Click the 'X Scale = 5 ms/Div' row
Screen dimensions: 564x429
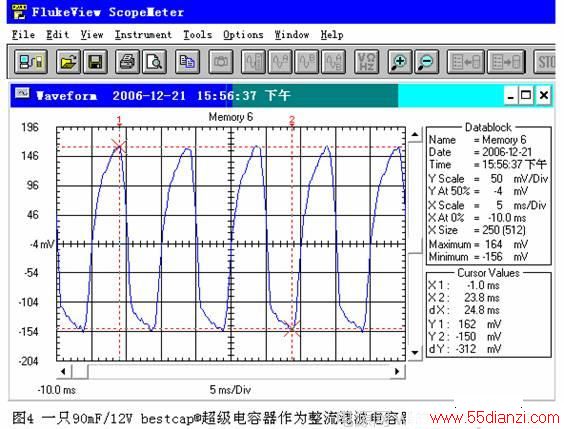point(487,205)
